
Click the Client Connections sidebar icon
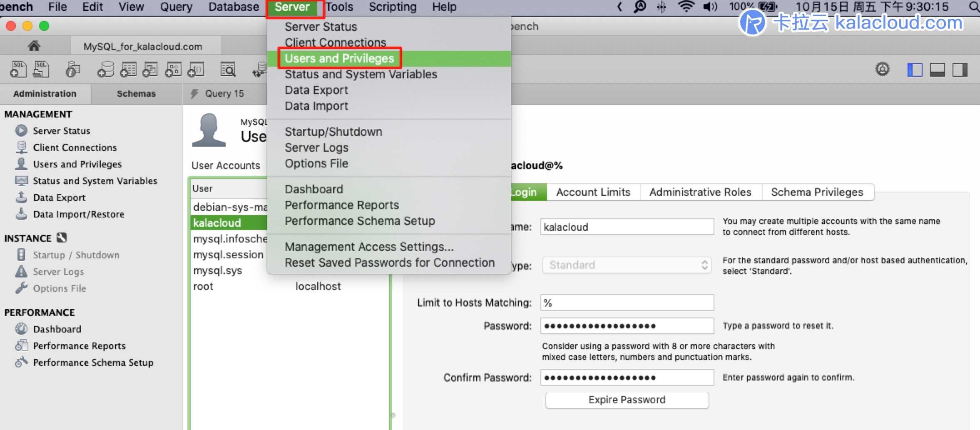[x=21, y=147]
